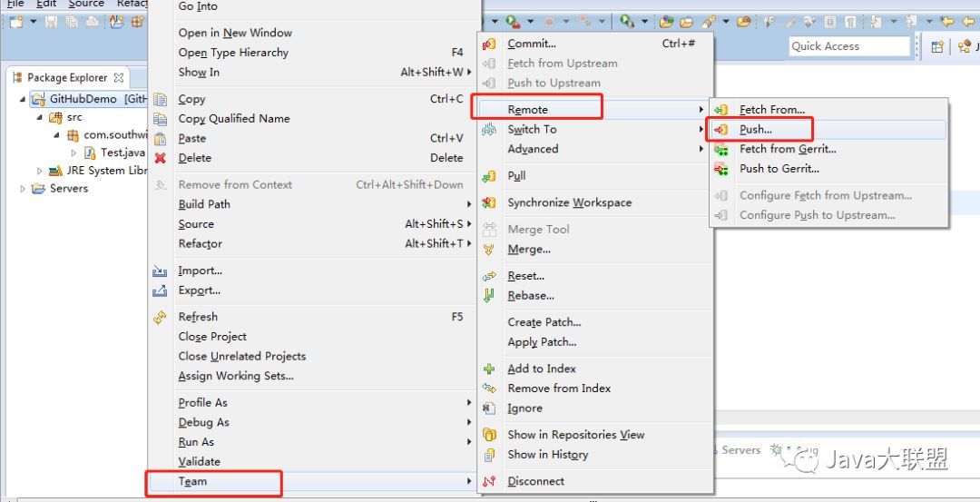Click the red Delete X icon

click(160, 158)
